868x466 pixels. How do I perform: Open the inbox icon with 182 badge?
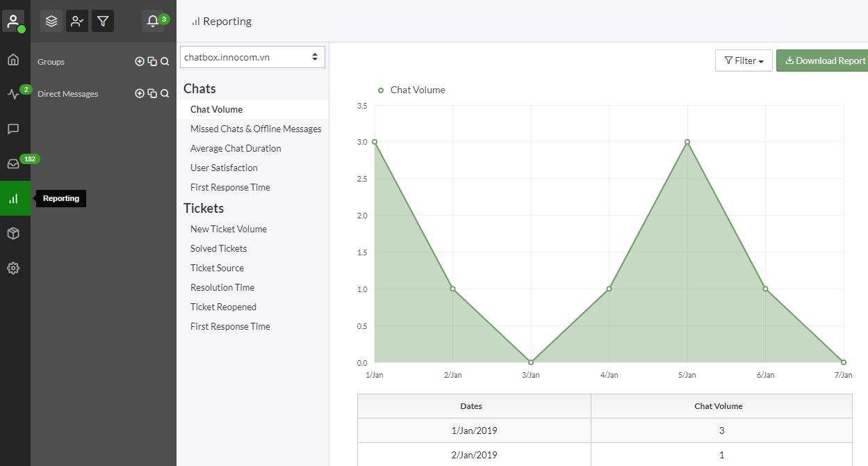(x=13, y=163)
